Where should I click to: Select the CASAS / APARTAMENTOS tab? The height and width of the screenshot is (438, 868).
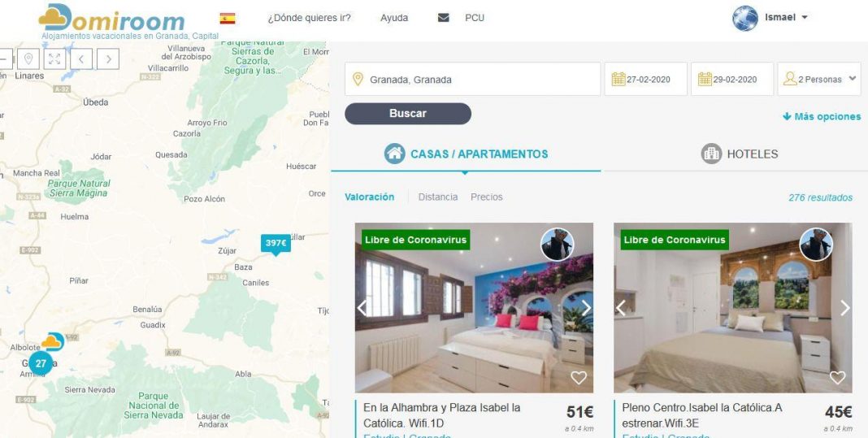tap(467, 154)
